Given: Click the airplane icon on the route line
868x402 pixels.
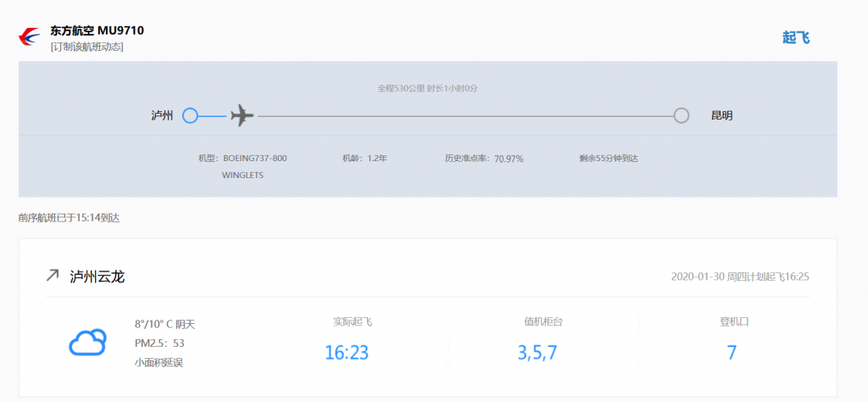Looking at the screenshot, I should coord(242,115).
